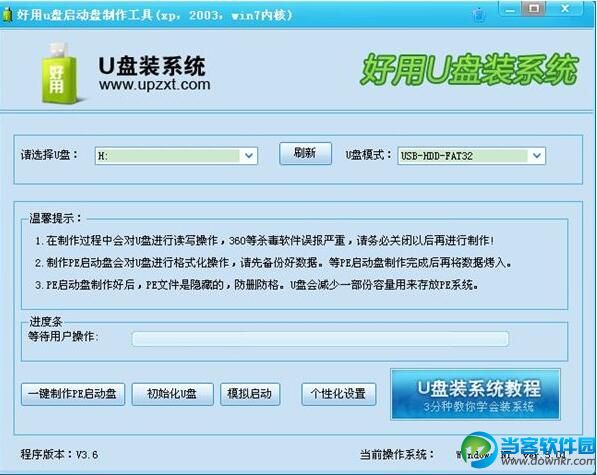Click the green USB drive logo icon

60,73
